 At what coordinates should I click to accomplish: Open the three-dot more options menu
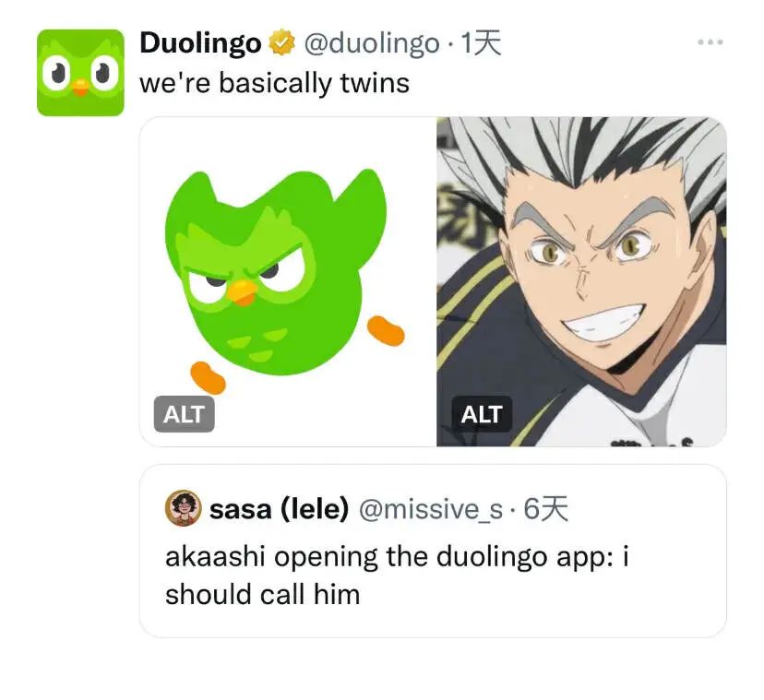click(x=710, y=42)
